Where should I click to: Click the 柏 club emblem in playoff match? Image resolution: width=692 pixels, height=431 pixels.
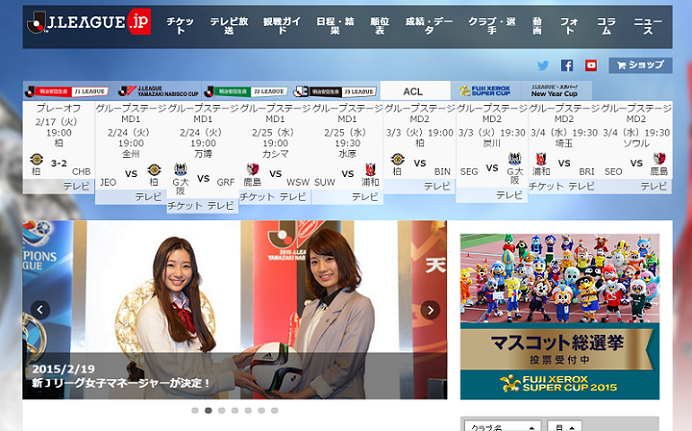37,161
